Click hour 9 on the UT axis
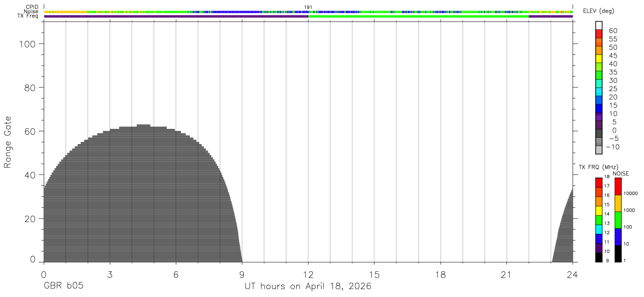Image resolution: width=644 pixels, height=297 pixels. [x=242, y=274]
